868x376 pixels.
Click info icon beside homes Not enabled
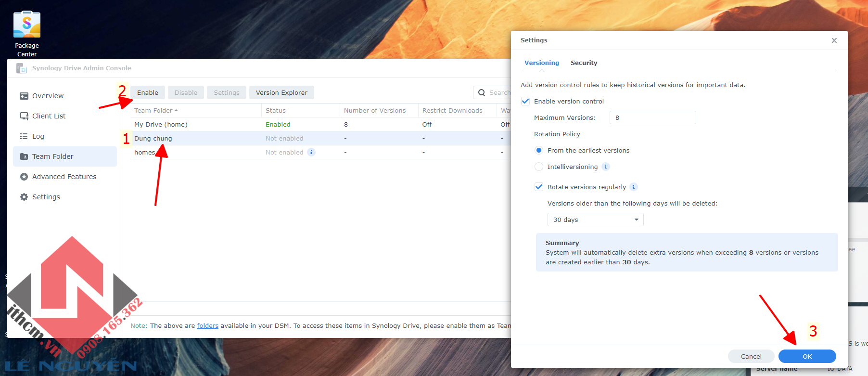tap(311, 152)
